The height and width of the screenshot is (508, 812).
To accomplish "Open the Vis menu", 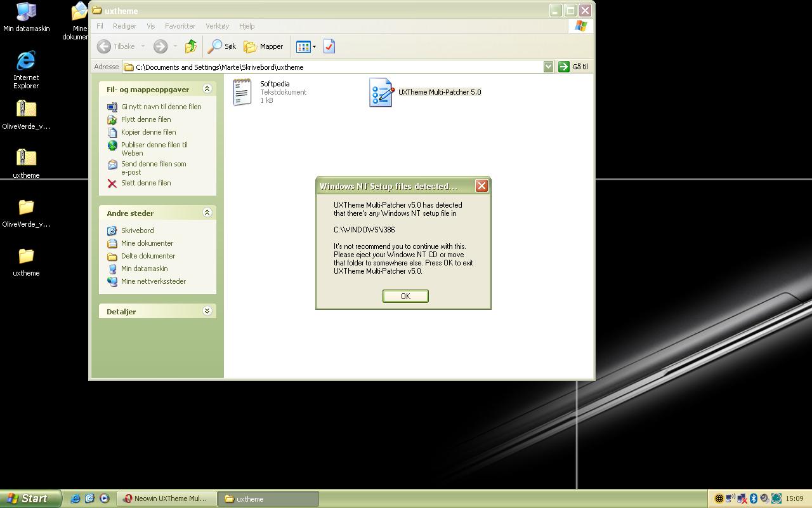I will pyautogui.click(x=150, y=26).
